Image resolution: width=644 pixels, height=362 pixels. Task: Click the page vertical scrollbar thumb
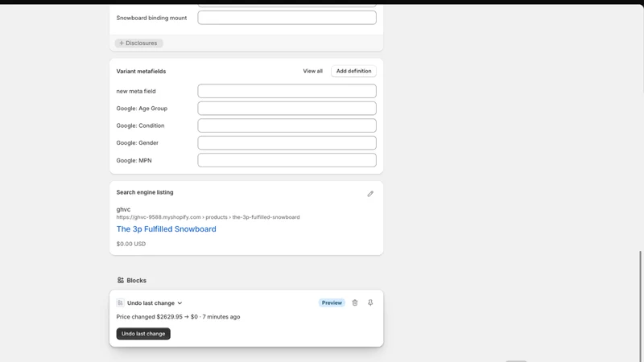click(640, 306)
